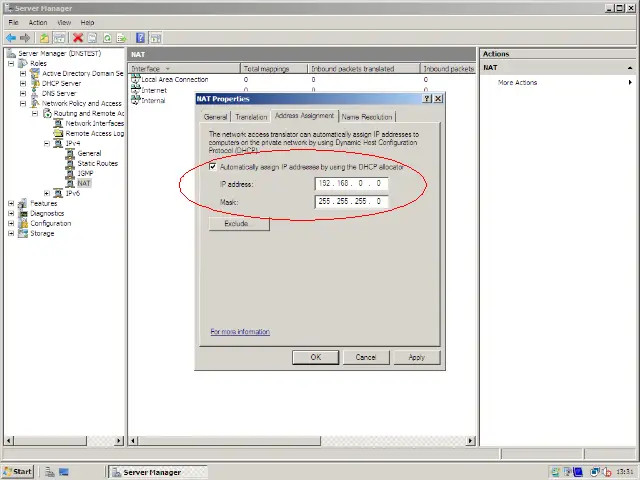Select the Internet interface icon

click(x=136, y=90)
